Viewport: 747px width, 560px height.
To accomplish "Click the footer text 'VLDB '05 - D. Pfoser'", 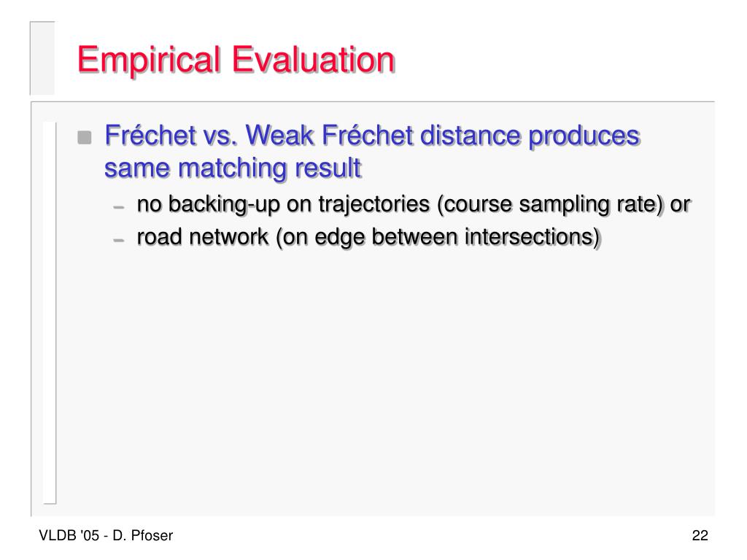I will tap(106, 536).
